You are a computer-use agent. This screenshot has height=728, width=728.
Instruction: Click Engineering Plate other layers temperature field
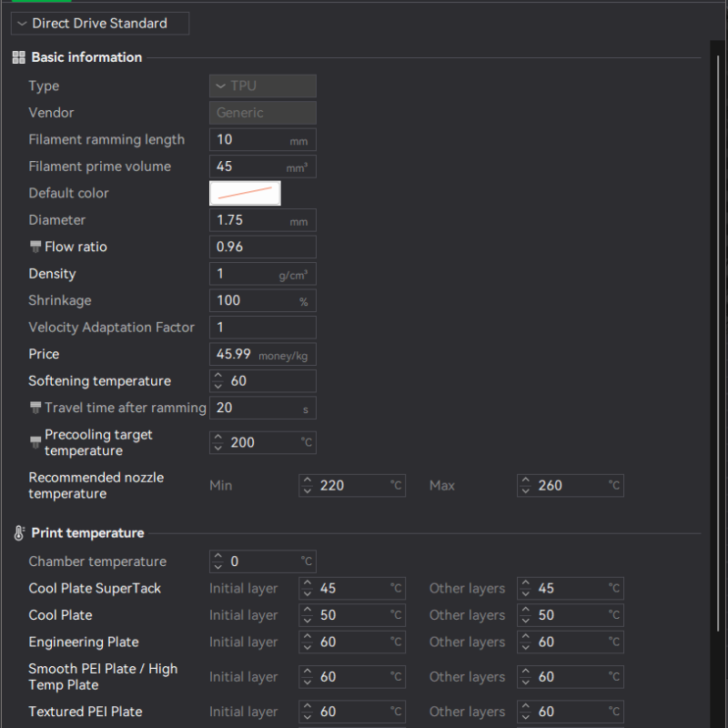pos(573,642)
